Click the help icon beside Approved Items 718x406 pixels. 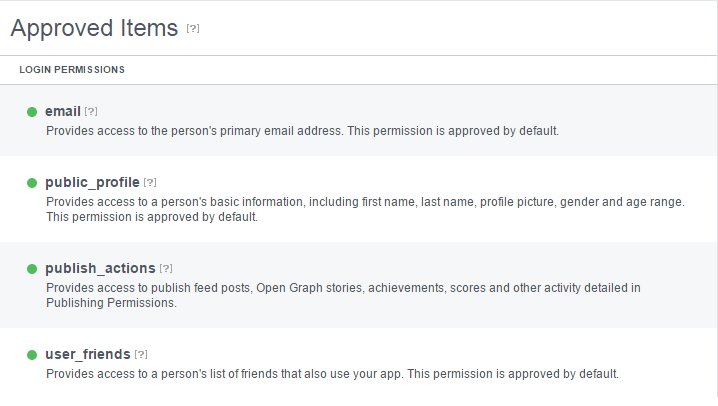point(193,29)
